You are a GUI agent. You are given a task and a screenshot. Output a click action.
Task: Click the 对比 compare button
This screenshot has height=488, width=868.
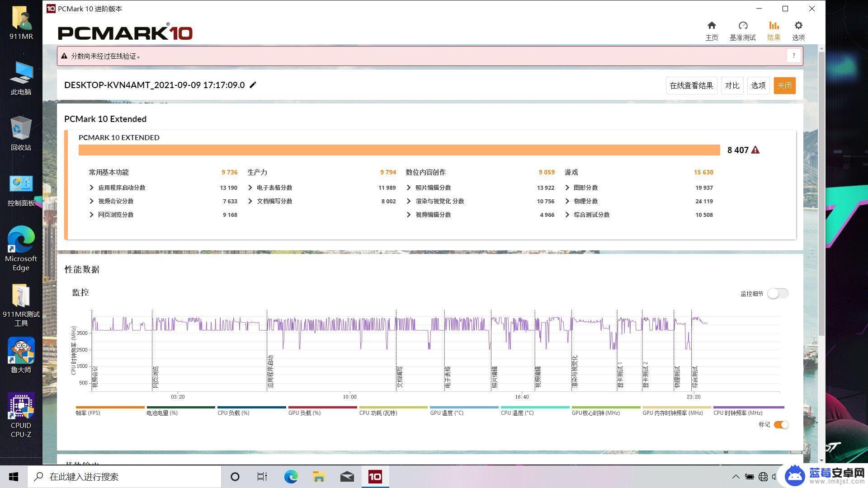coord(732,85)
